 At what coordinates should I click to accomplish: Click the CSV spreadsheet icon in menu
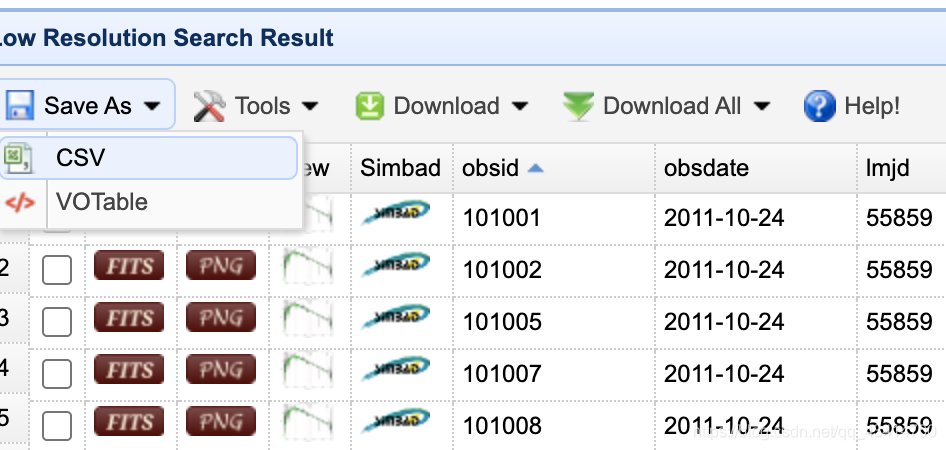click(x=17, y=158)
